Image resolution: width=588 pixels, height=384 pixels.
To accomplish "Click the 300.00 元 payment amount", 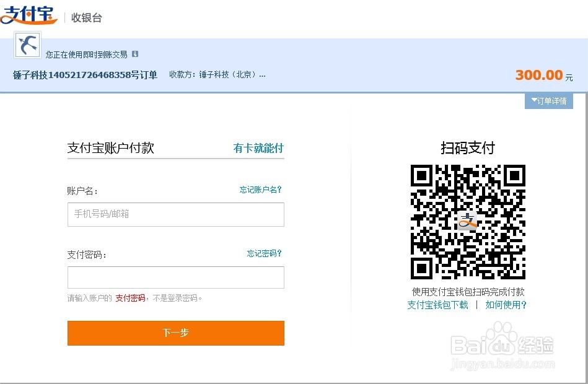I will (542, 75).
